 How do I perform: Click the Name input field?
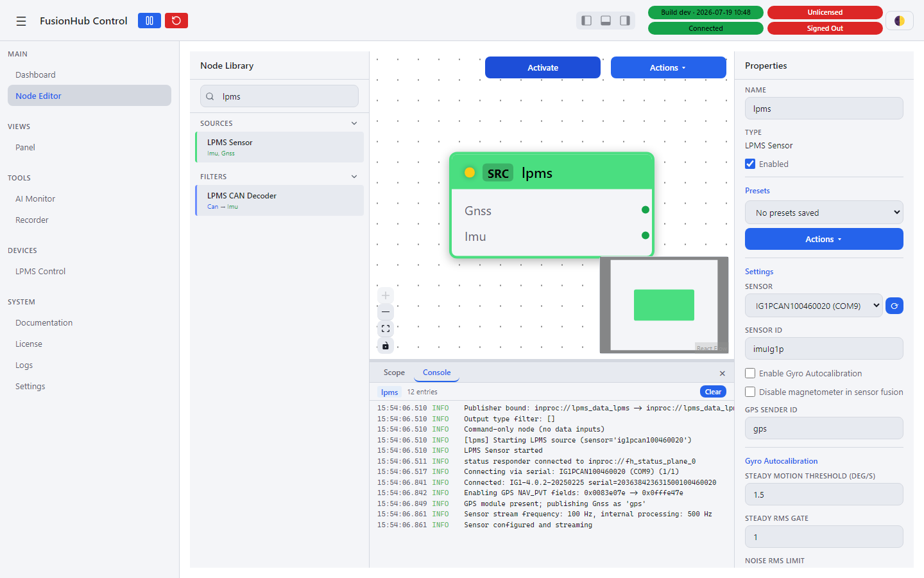click(824, 109)
